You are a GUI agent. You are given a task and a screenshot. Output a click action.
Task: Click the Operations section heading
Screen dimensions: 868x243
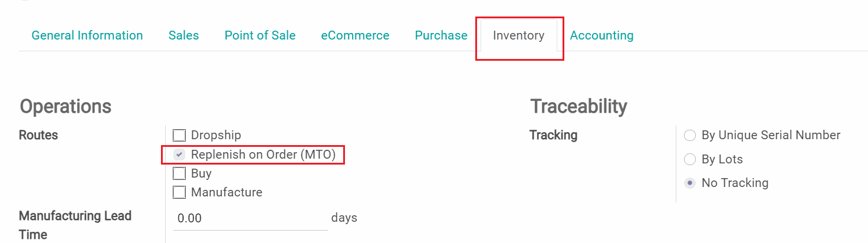(x=65, y=107)
